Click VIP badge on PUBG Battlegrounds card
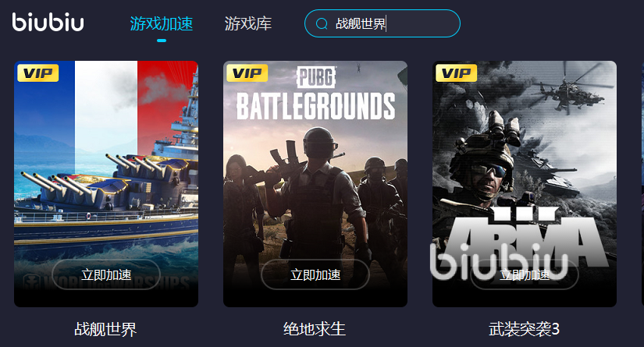The height and width of the screenshot is (347, 644). coord(247,73)
